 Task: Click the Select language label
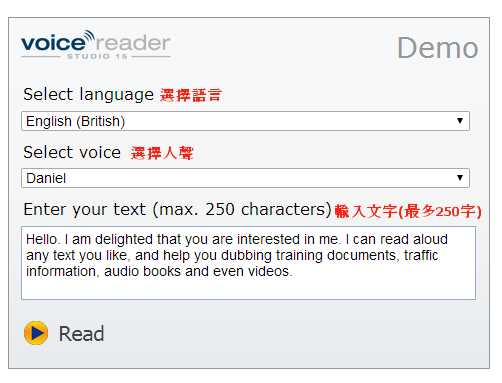pos(88,94)
